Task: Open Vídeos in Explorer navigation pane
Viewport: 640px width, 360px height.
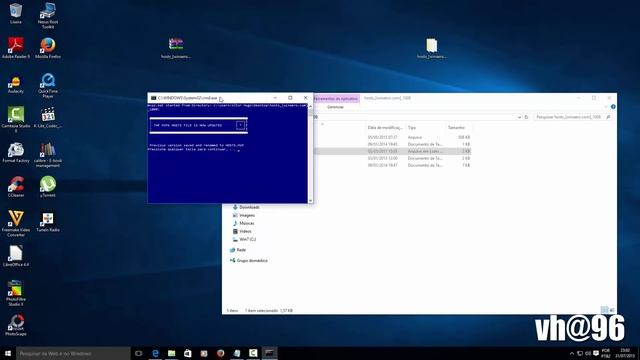Action: tap(242, 231)
